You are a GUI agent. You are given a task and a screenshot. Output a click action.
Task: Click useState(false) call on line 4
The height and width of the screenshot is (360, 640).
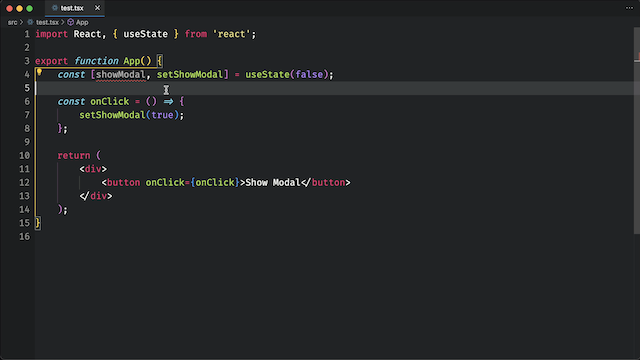click(287, 75)
